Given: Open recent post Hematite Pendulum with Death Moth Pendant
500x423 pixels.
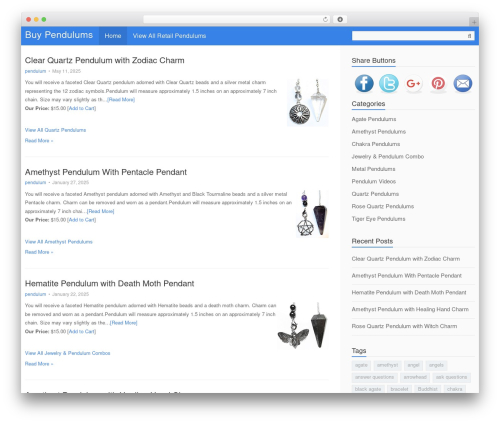Looking at the screenshot, I should pos(409,292).
